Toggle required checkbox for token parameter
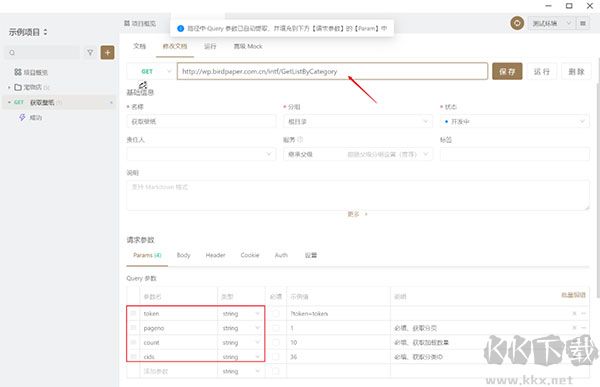 (x=276, y=314)
